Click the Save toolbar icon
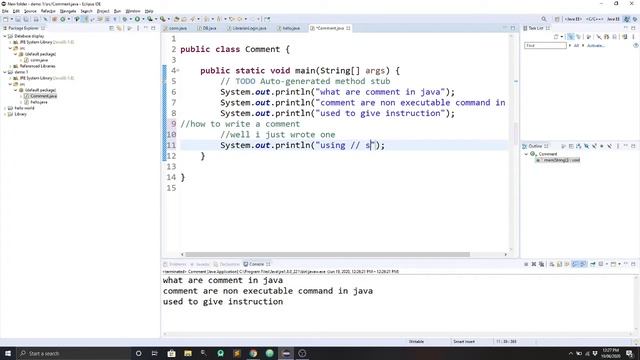Viewport: 640px width, 360px height. pos(18,19)
